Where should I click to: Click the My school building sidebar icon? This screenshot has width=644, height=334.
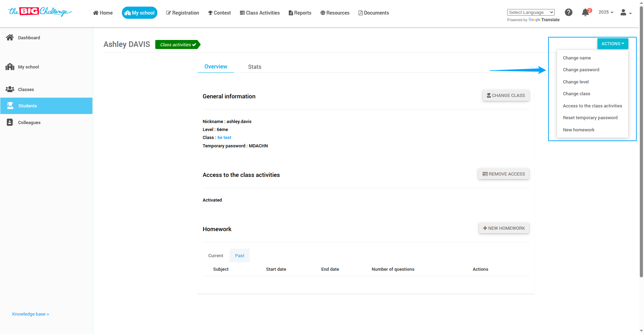10,67
